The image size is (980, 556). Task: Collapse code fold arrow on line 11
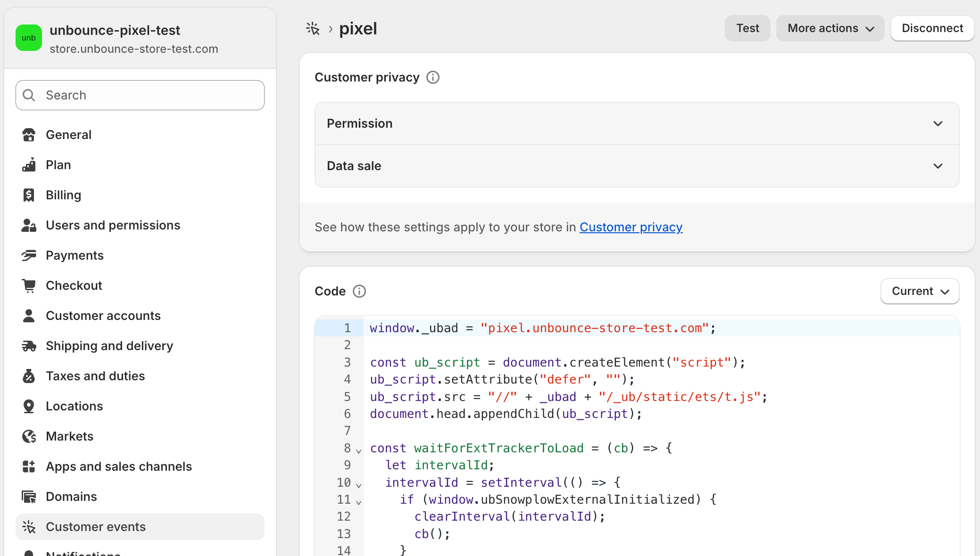tap(359, 502)
